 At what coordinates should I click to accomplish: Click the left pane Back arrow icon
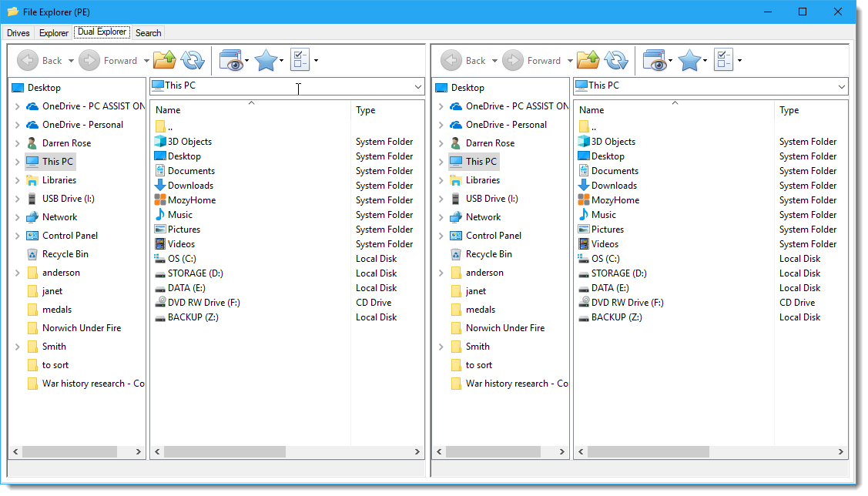click(27, 60)
